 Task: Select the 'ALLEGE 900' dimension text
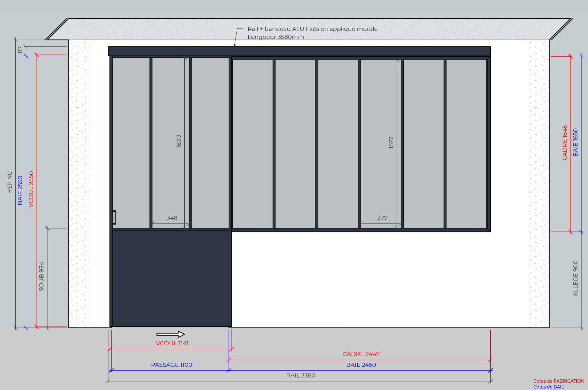(x=575, y=278)
